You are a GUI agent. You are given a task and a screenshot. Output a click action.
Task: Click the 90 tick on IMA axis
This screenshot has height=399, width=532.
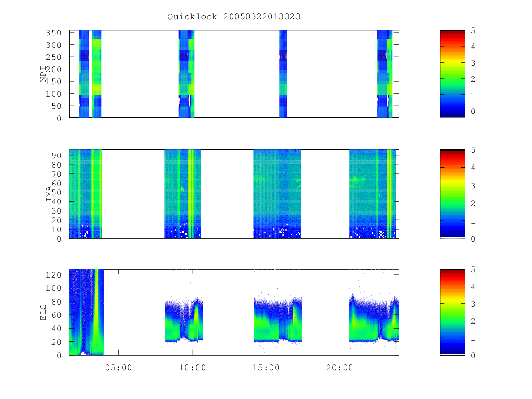tap(57, 156)
